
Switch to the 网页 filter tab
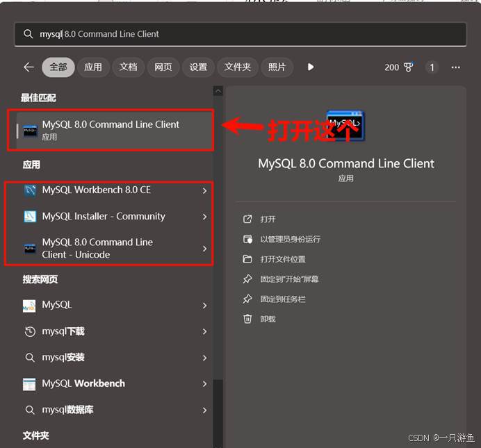[x=163, y=67]
